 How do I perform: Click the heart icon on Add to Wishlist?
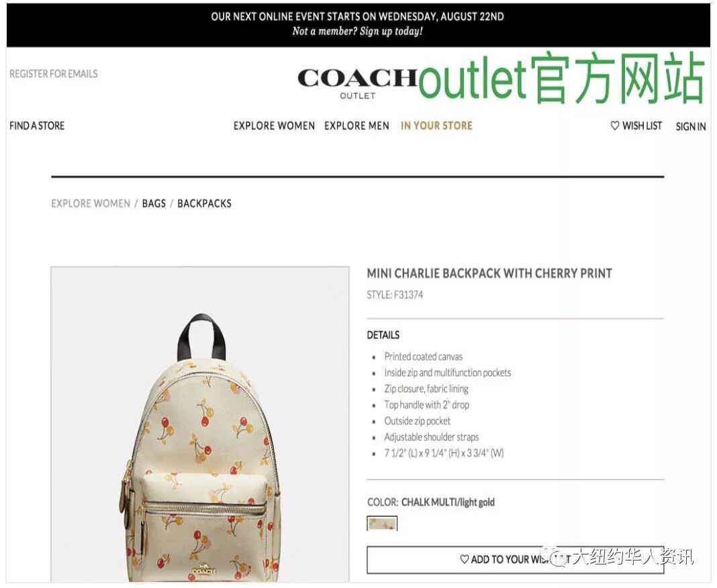[x=465, y=559]
